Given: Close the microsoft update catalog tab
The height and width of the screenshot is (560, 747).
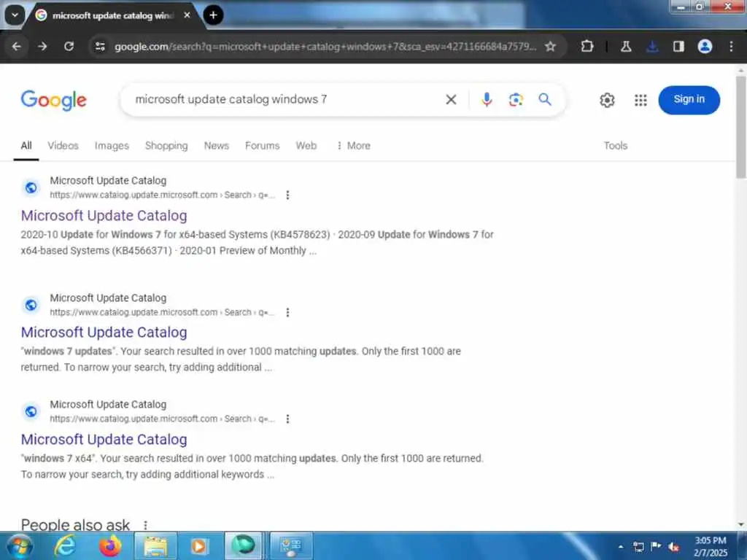Looking at the screenshot, I should pos(187,15).
